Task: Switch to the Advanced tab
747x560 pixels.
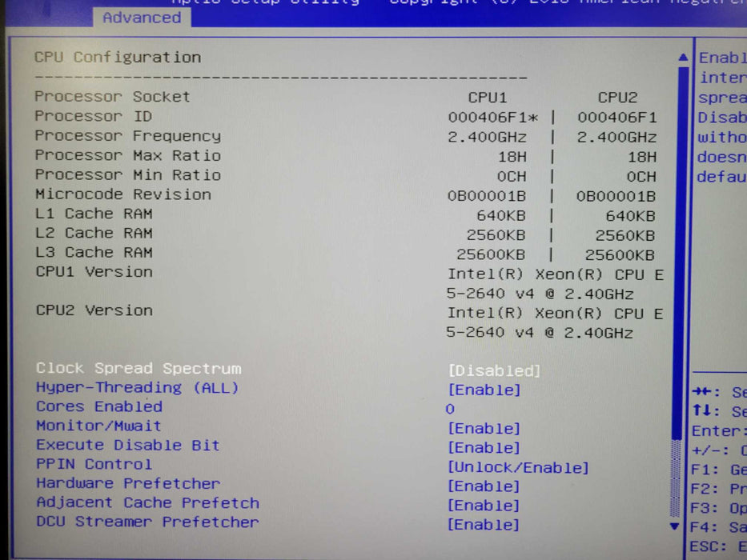Action: pos(142,18)
